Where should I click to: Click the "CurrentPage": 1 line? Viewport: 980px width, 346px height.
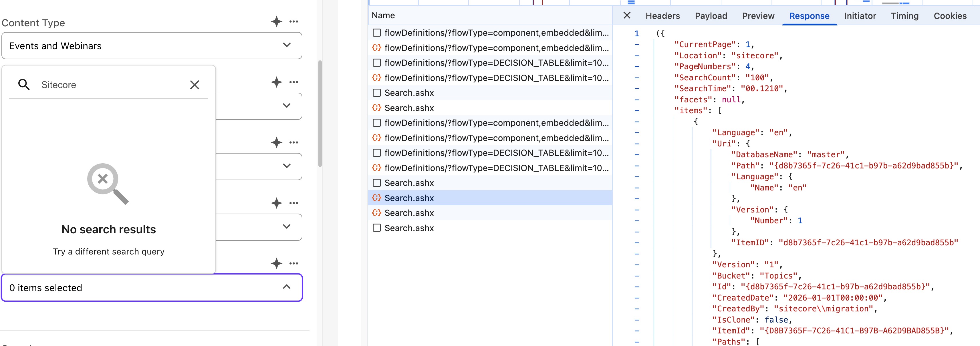coord(714,45)
